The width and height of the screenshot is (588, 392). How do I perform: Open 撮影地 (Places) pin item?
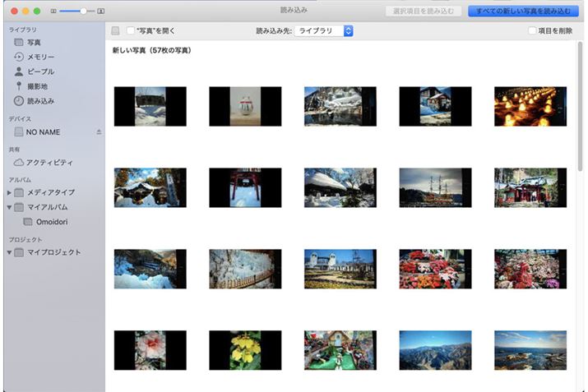(38, 86)
